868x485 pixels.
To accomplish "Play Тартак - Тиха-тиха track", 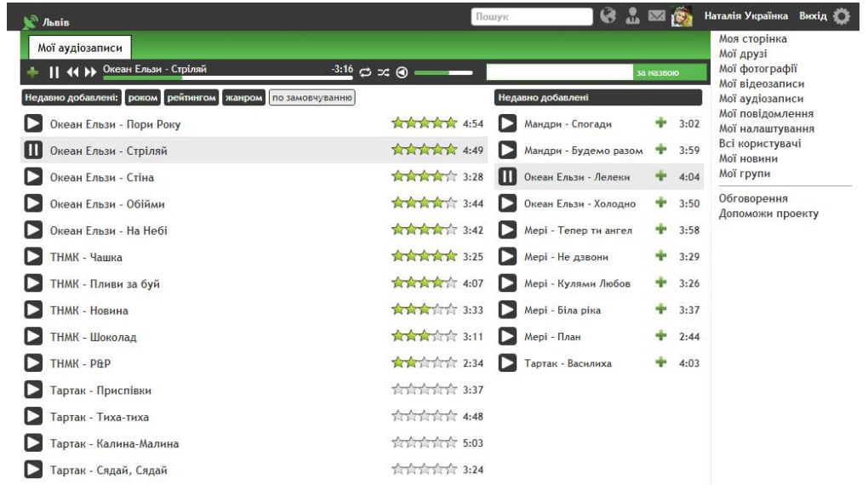I will pos(33,416).
